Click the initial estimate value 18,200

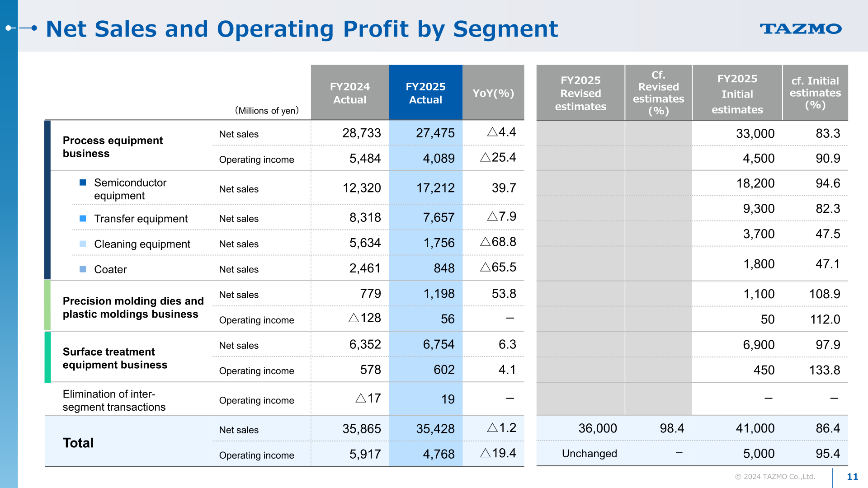(755, 183)
